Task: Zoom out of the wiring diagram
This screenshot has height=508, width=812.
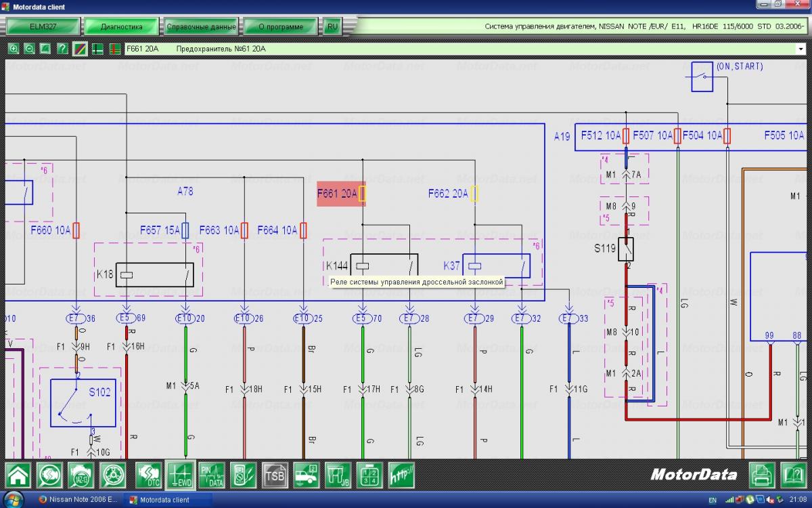Action: point(30,49)
